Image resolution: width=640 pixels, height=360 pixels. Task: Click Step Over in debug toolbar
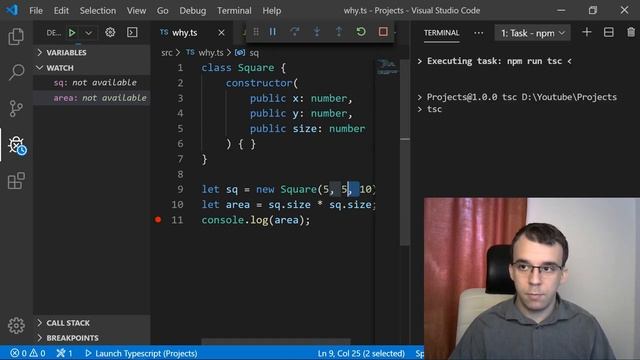point(295,31)
